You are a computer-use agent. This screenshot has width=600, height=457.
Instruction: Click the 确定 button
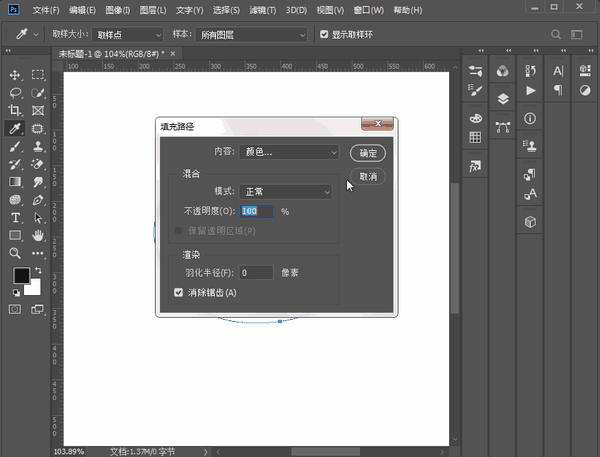click(368, 153)
